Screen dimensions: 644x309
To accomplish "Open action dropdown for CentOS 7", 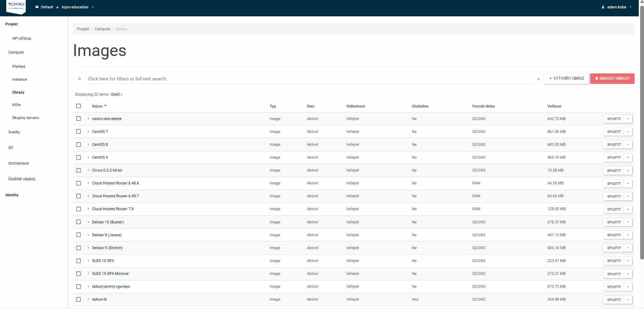I will (x=628, y=132).
